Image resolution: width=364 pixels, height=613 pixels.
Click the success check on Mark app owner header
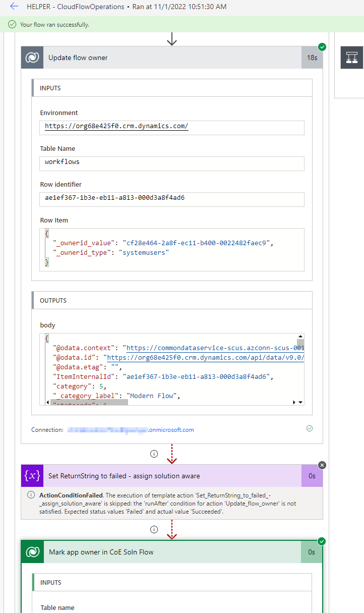tap(322, 541)
